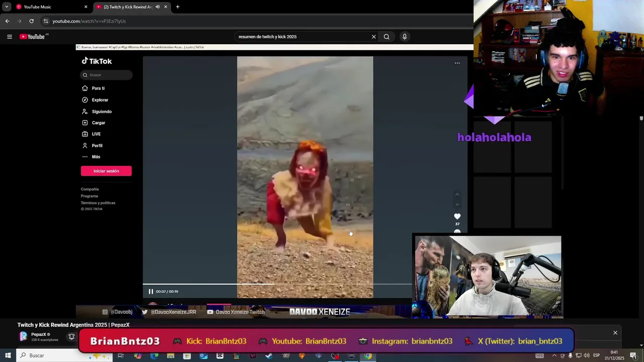Open the tab search dropdown arrow

pos(7,7)
